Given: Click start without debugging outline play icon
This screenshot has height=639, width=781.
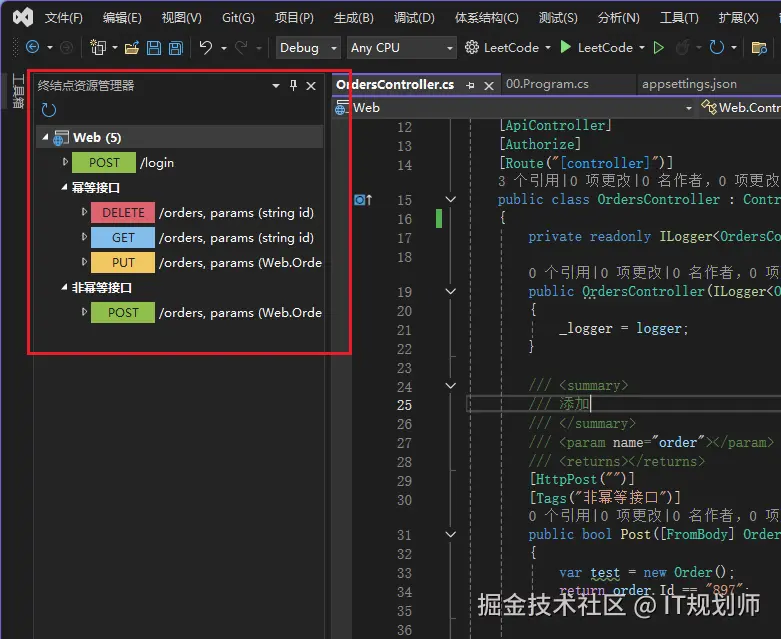Looking at the screenshot, I should pyautogui.click(x=658, y=47).
